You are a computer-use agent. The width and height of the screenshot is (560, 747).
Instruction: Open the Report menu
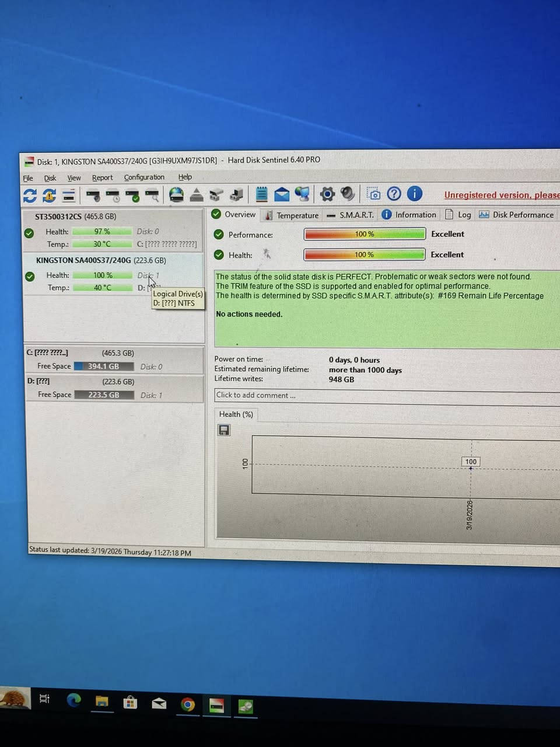pyautogui.click(x=103, y=177)
